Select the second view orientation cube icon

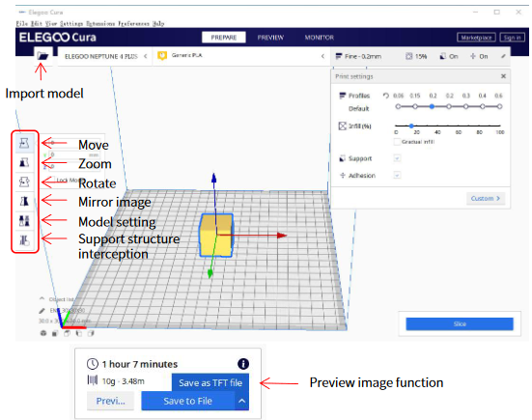pos(55,333)
